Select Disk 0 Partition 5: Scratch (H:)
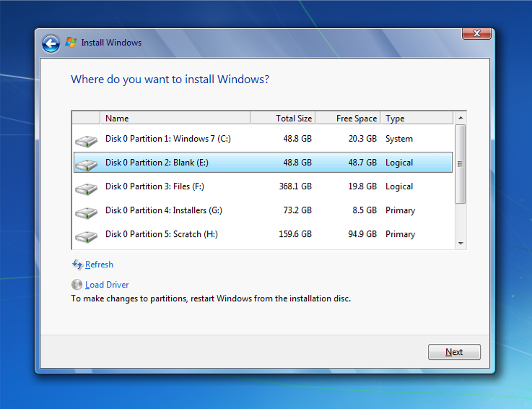 tap(263, 234)
